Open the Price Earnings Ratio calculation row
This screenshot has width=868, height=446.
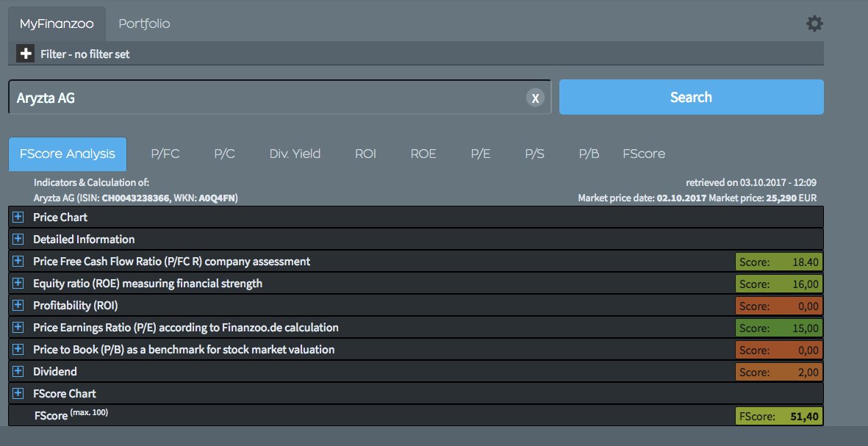click(x=17, y=327)
